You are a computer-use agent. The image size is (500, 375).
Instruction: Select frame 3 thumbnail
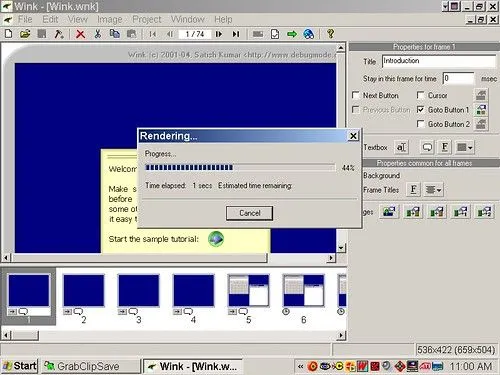[138, 290]
